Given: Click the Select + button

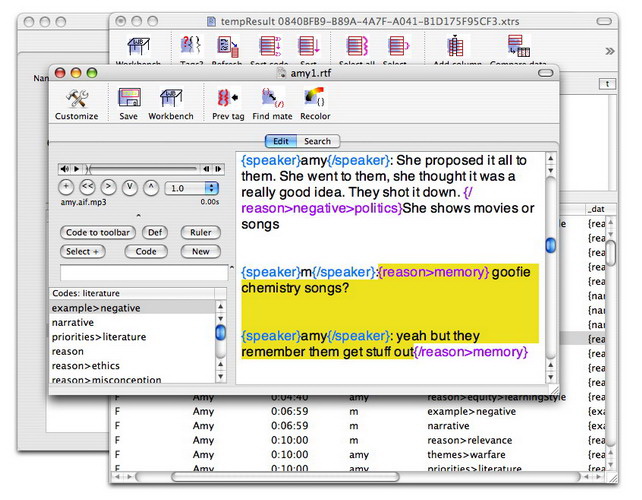Looking at the screenshot, I should (84, 252).
